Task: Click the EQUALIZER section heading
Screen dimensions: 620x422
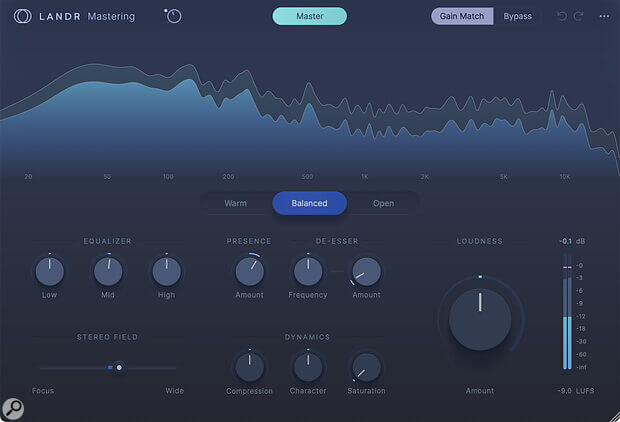Action: (107, 241)
